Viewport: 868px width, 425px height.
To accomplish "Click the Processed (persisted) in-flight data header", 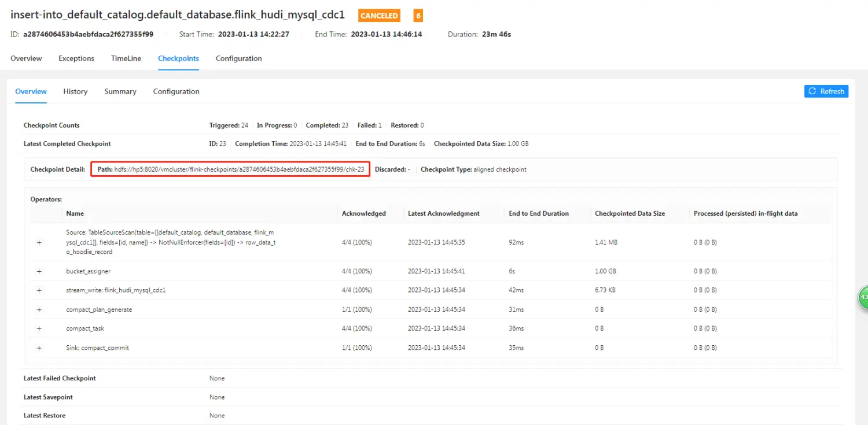I will [x=745, y=213].
